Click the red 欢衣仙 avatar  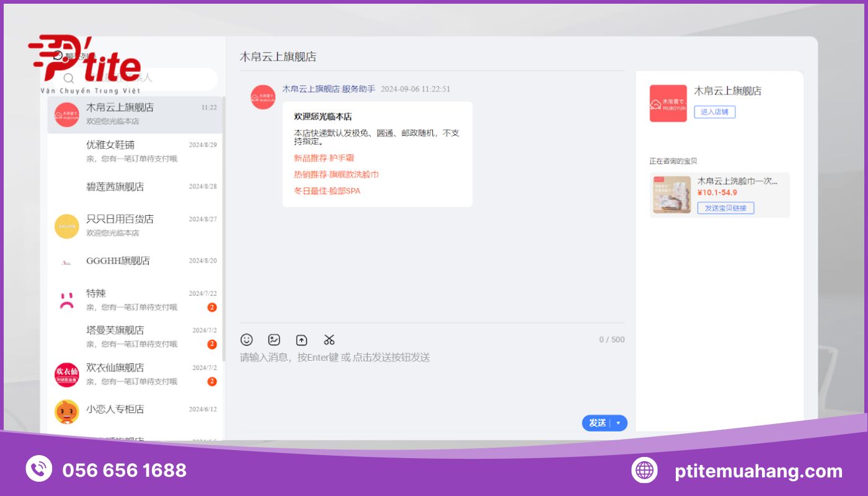[66, 374]
